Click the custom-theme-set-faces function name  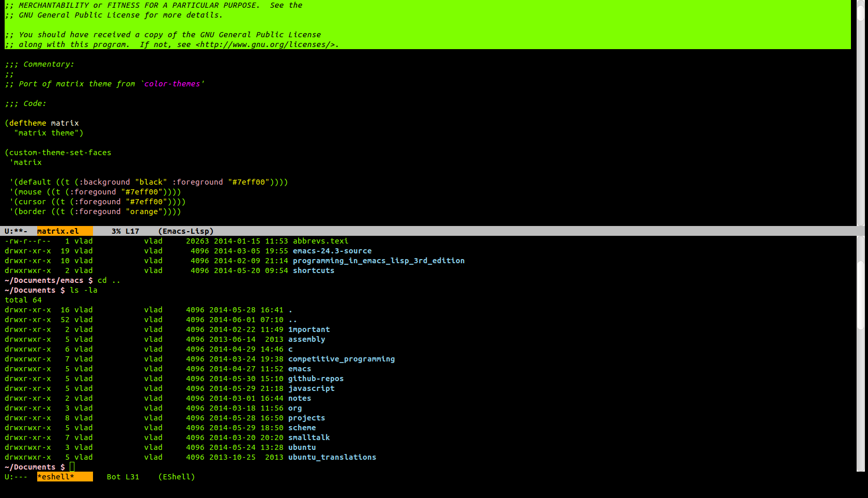click(x=60, y=153)
